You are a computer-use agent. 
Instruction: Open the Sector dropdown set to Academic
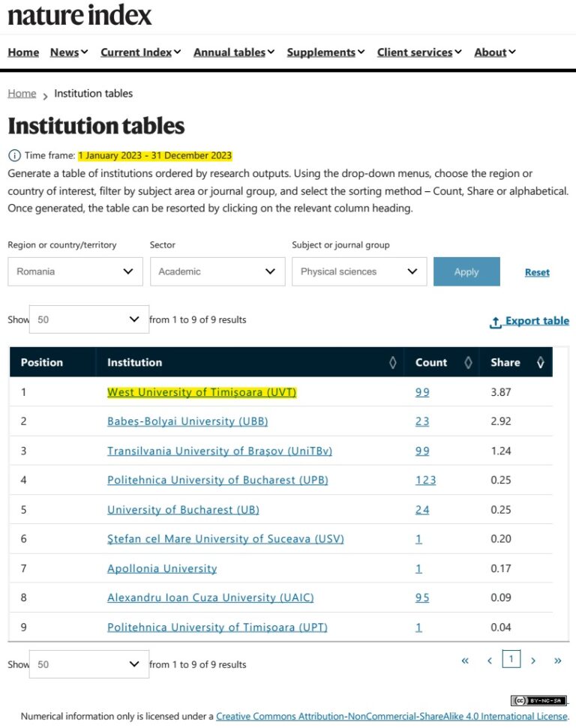tap(217, 271)
